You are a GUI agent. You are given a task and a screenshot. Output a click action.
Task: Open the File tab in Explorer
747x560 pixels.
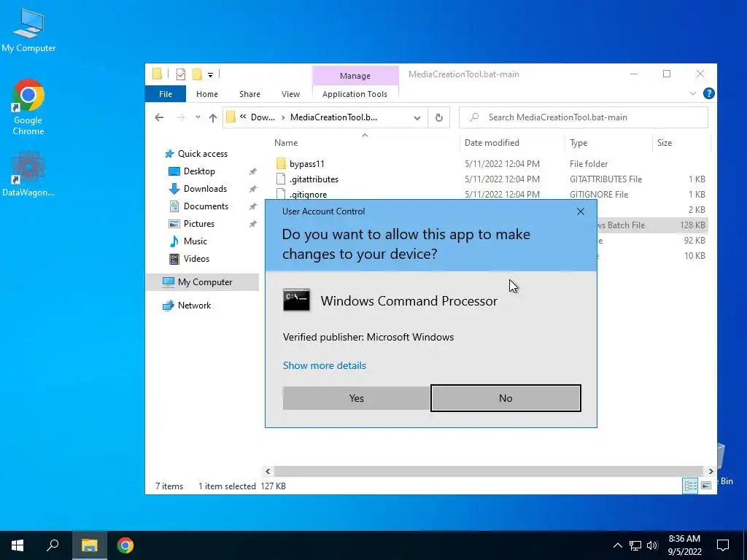coord(166,94)
